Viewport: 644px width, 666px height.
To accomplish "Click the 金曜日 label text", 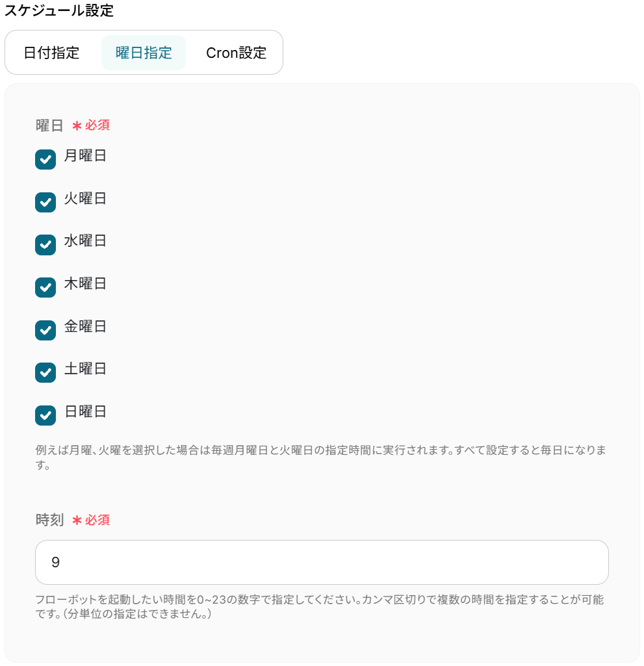I will pyautogui.click(x=85, y=326).
